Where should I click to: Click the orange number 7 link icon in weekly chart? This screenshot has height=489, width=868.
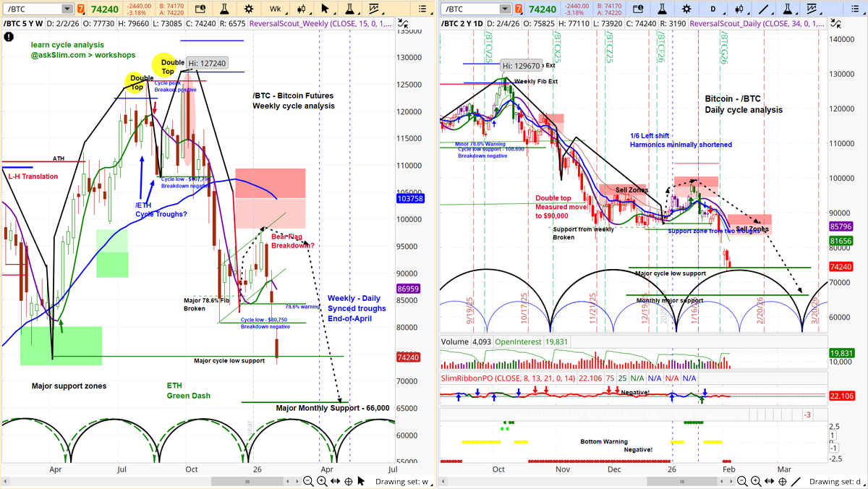(x=81, y=9)
